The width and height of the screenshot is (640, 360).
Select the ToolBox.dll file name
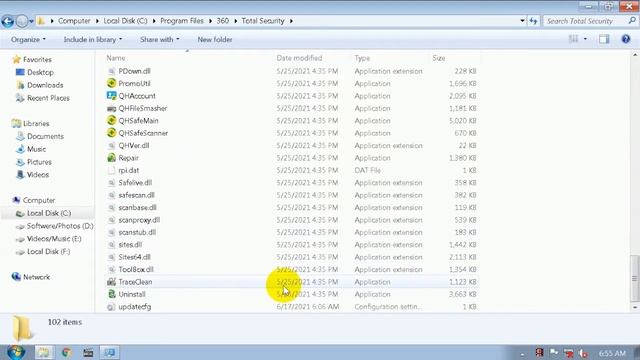pos(136,269)
